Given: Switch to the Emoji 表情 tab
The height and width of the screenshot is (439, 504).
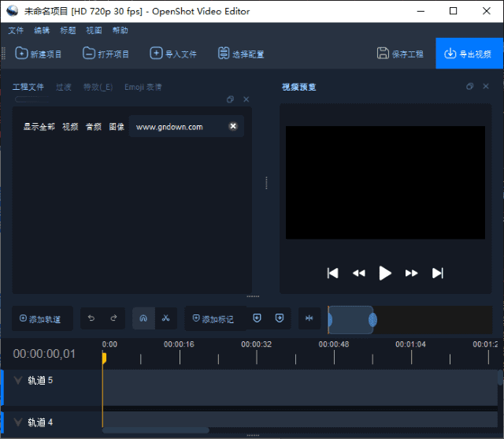Looking at the screenshot, I should [143, 87].
